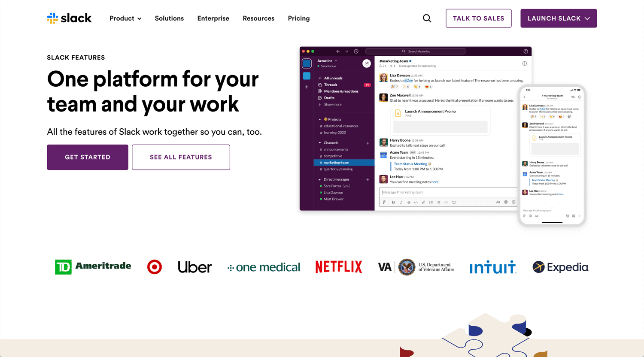Click the party popper reaction with count 7
The image size is (644, 357).
click(395, 86)
